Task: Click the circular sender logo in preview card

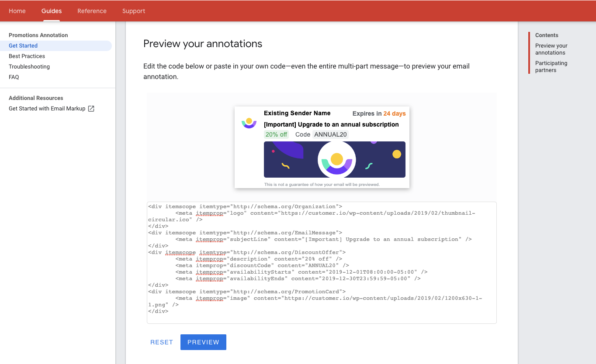Action: pyautogui.click(x=249, y=123)
